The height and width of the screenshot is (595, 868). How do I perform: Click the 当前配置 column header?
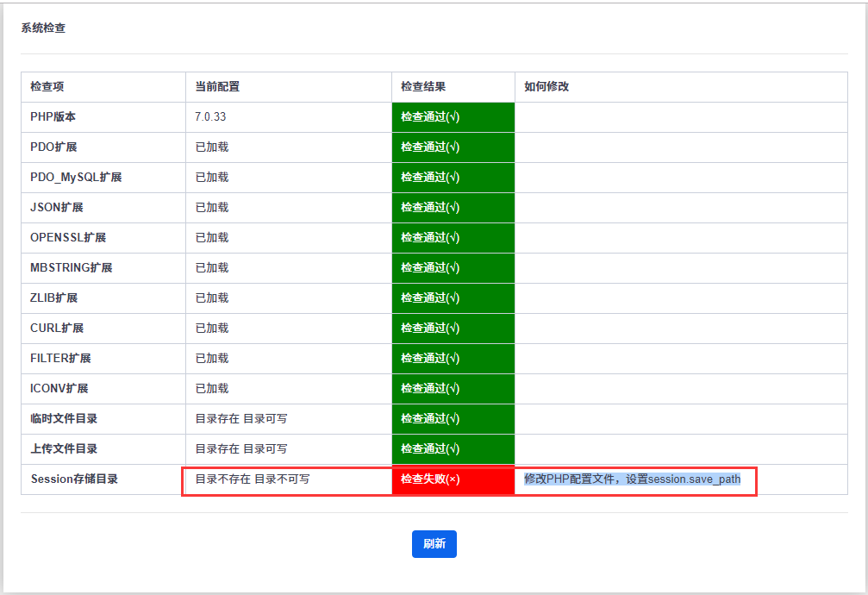[x=217, y=87]
